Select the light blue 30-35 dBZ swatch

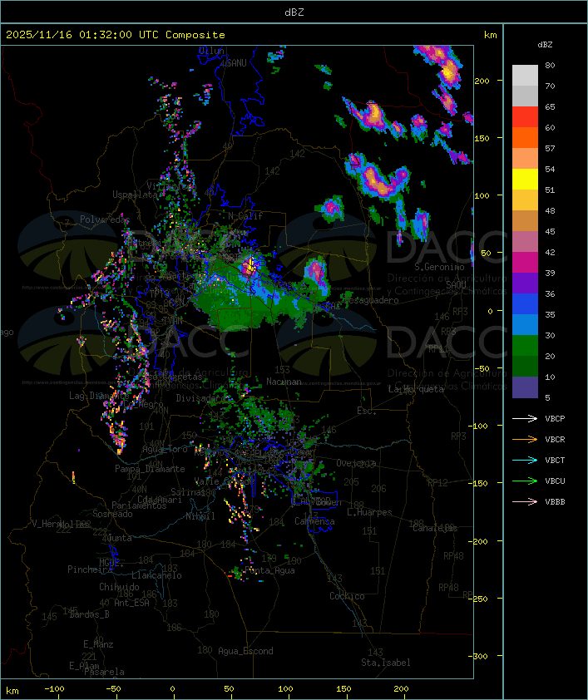(525, 325)
